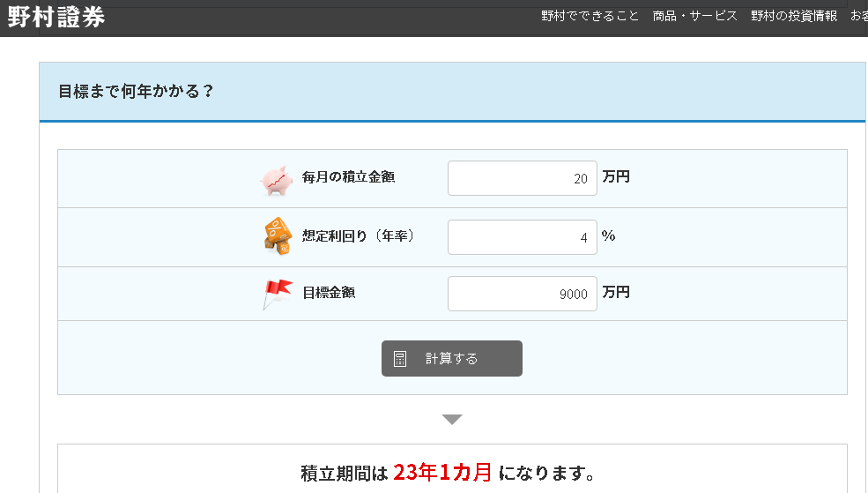Click the % unit beside the rate field
The height and width of the screenshot is (493, 868).
608,236
